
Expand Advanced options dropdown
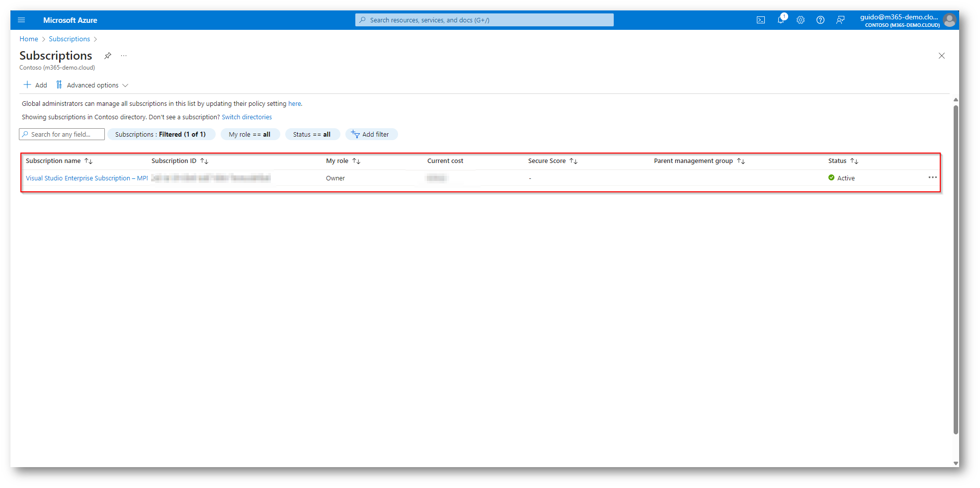pyautogui.click(x=92, y=85)
